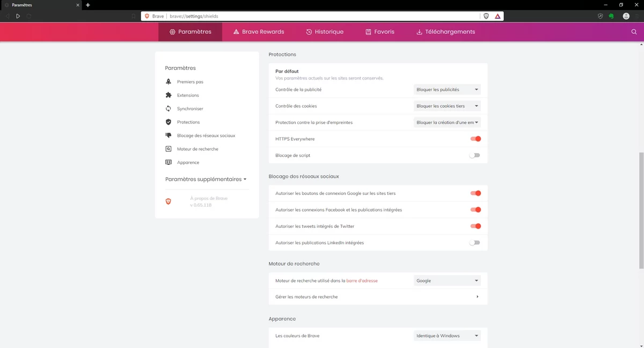
Task: Open the Brave Shields panel icon
Action: [486, 16]
